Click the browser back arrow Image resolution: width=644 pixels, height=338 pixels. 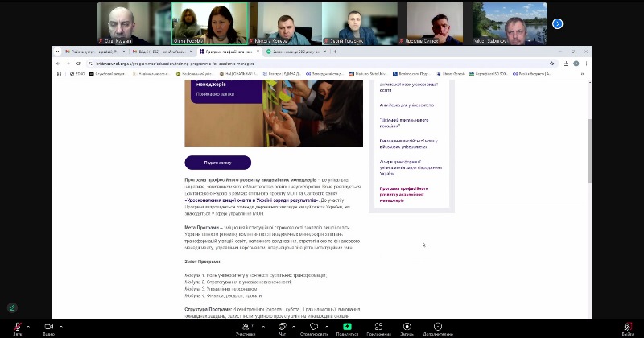click(x=58, y=64)
